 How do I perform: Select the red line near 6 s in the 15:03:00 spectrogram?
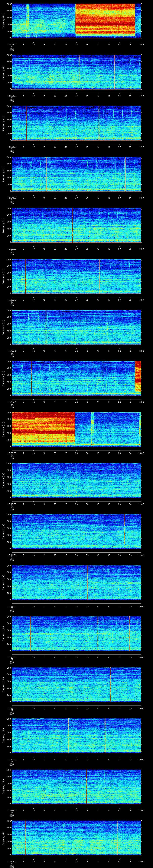[x=26, y=123]
